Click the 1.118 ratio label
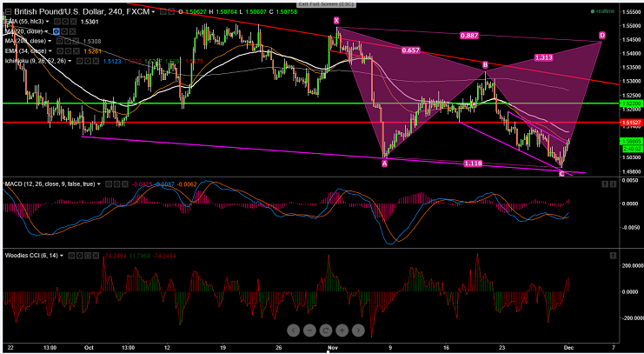The height and width of the screenshot is (354, 644). click(x=473, y=164)
